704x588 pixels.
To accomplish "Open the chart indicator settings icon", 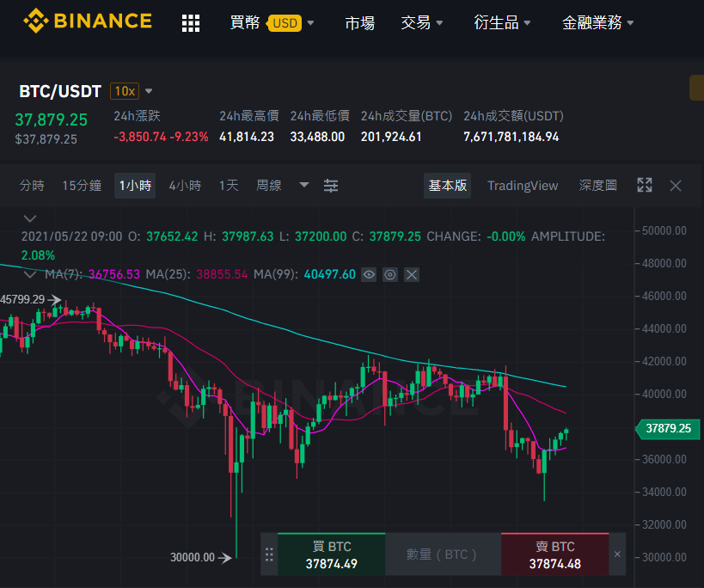I will pos(331,186).
